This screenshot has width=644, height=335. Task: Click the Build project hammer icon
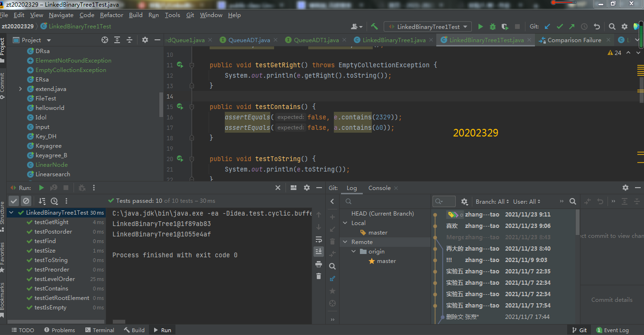[375, 27]
